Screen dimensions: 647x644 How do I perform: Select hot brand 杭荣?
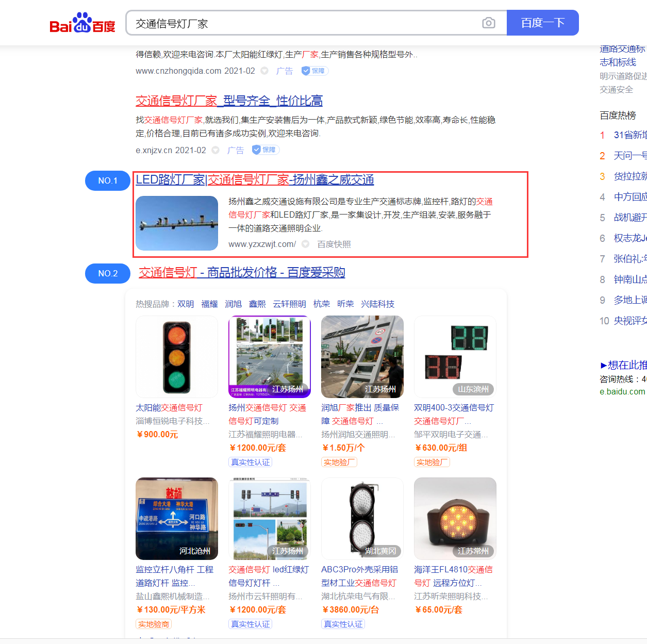[322, 304]
